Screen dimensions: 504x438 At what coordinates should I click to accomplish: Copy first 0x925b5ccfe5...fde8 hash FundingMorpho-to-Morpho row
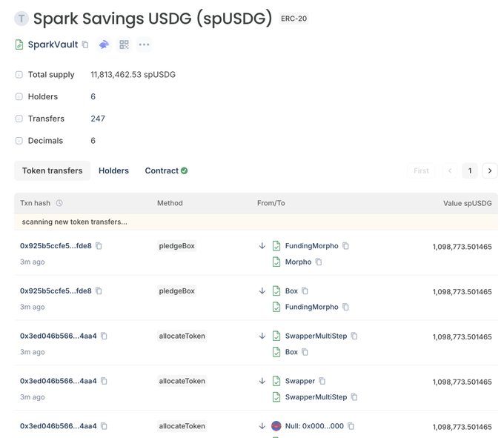tap(99, 246)
